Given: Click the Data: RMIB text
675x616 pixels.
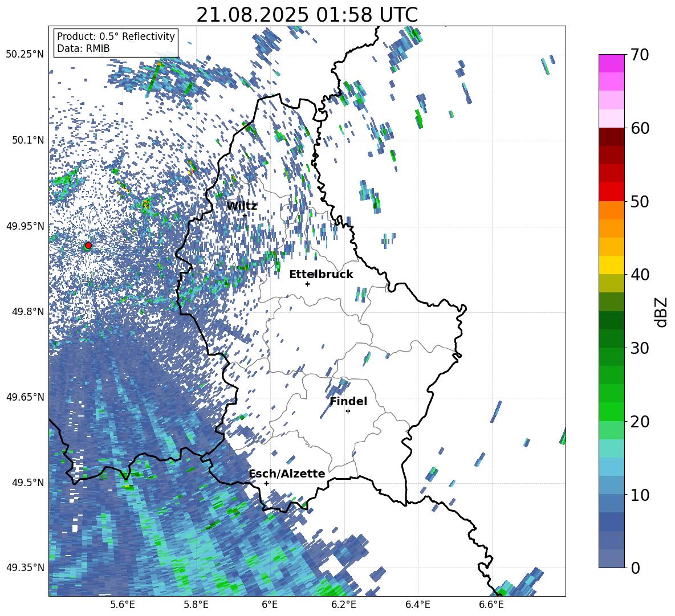Looking at the screenshot, I should click(x=83, y=48).
